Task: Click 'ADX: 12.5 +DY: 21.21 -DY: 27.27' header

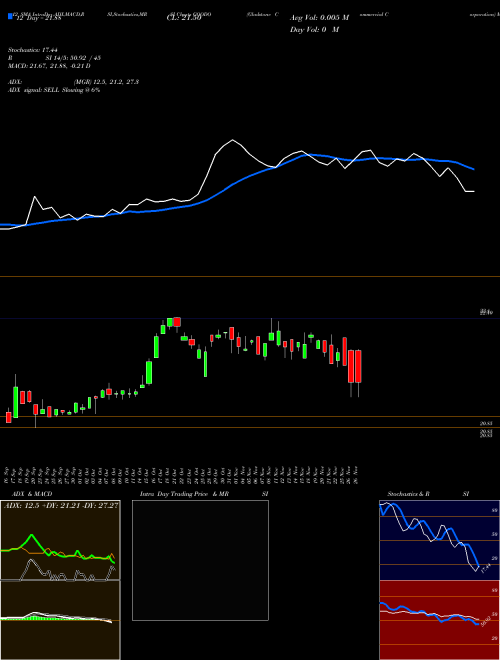Action: pyautogui.click(x=61, y=505)
